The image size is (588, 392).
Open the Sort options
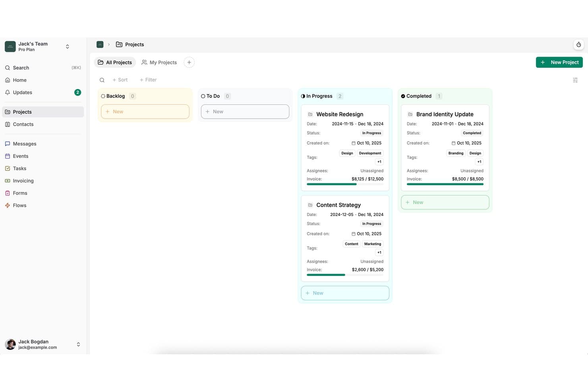(x=120, y=80)
